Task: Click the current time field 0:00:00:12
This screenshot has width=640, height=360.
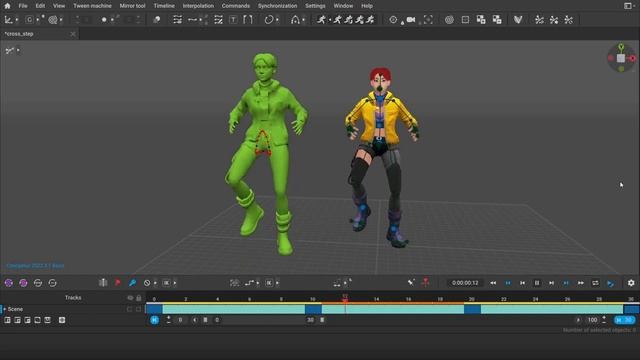Action: (465, 283)
